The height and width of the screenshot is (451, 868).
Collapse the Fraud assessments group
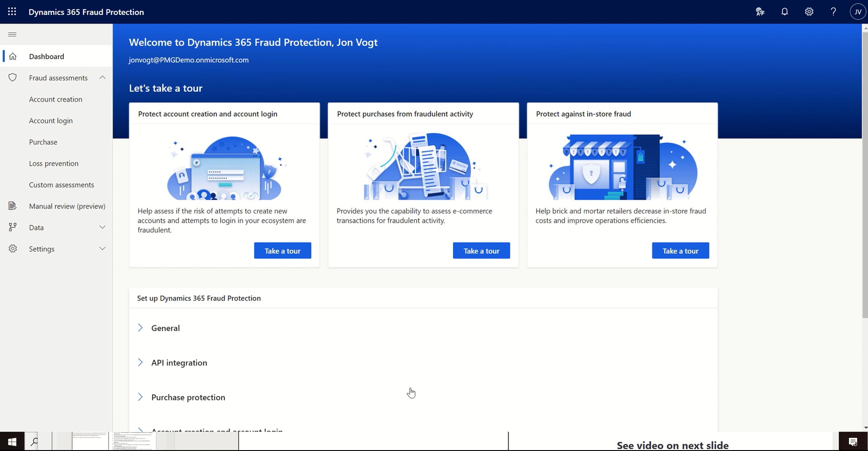tap(102, 77)
